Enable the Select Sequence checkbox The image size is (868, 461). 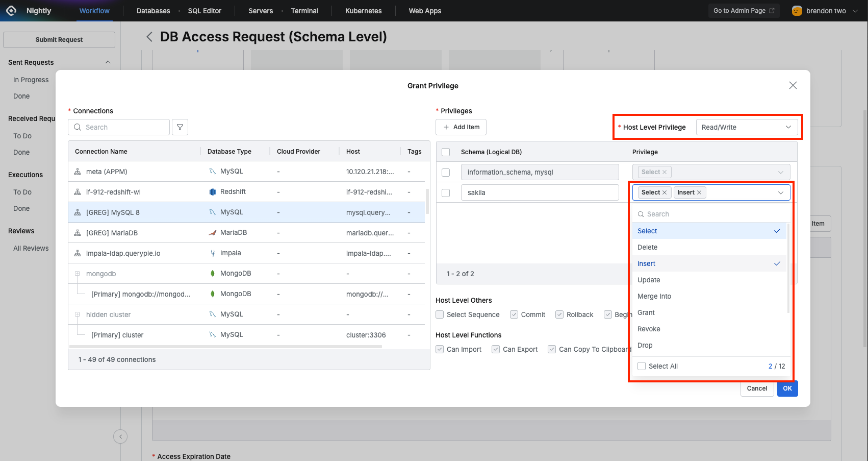point(440,314)
